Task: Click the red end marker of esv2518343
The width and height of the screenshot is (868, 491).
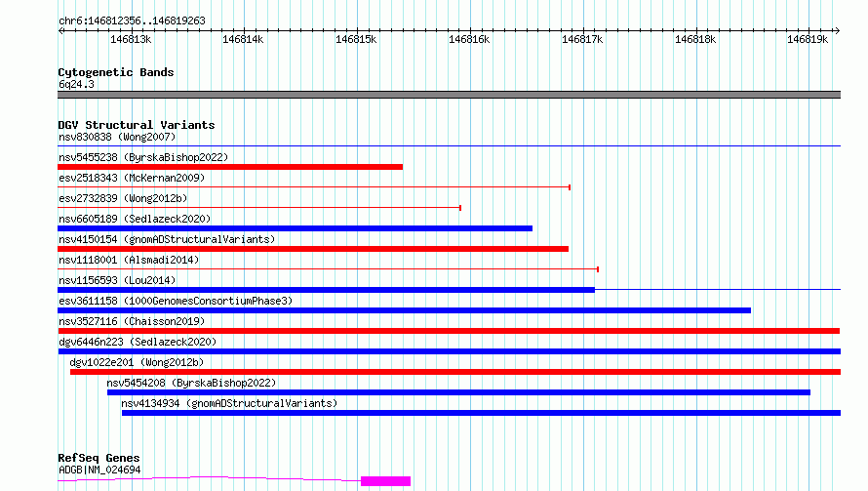Action: coord(570,187)
